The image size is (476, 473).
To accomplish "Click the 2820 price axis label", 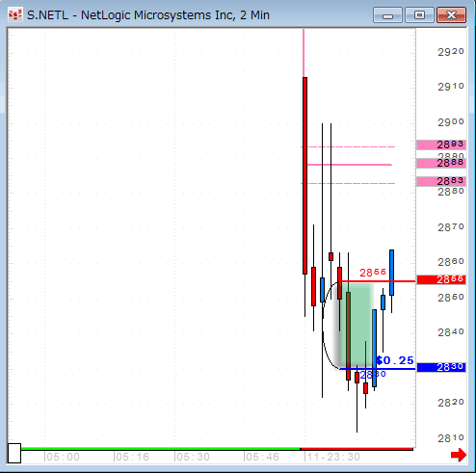I will (451, 403).
